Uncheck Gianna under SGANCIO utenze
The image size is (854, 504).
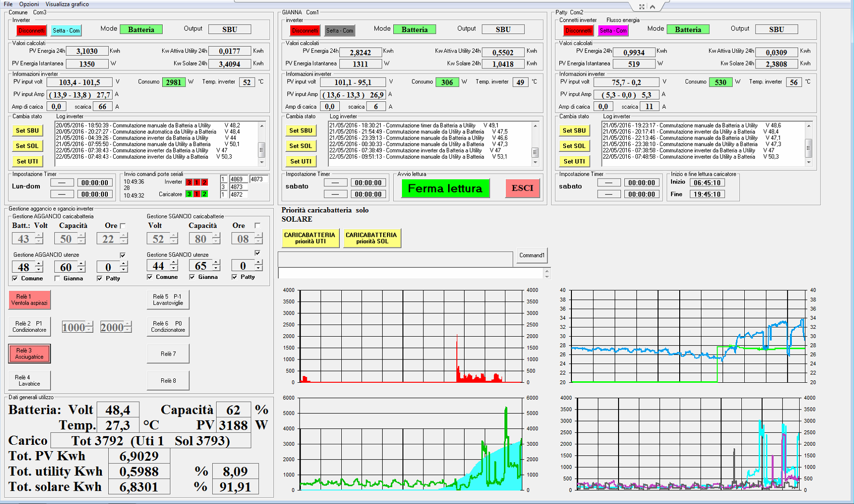[192, 277]
